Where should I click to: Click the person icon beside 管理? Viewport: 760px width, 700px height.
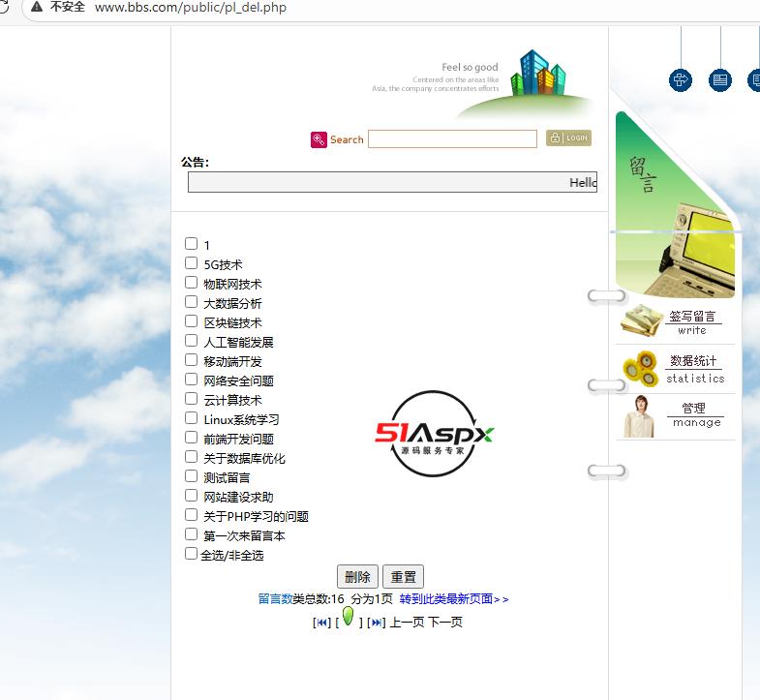click(639, 416)
